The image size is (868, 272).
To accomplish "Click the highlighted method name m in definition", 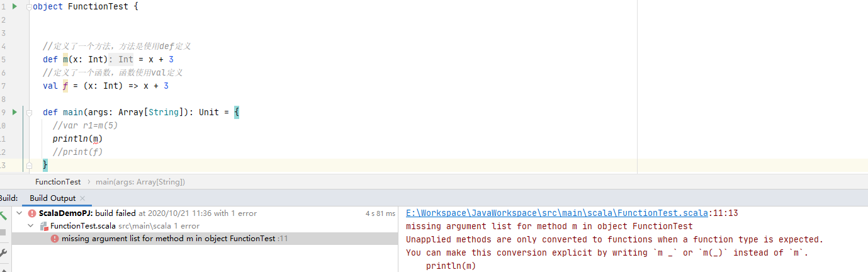I will [65, 59].
